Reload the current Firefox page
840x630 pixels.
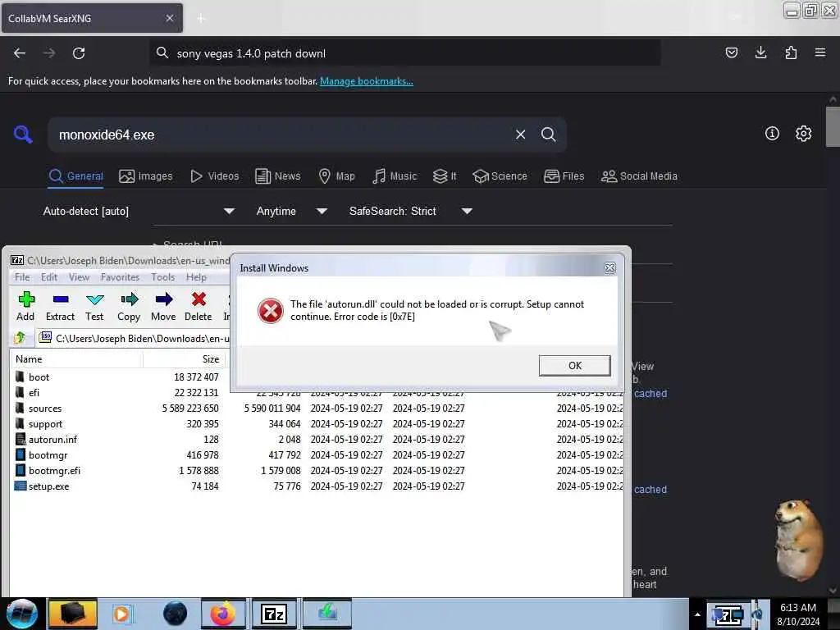[79, 53]
